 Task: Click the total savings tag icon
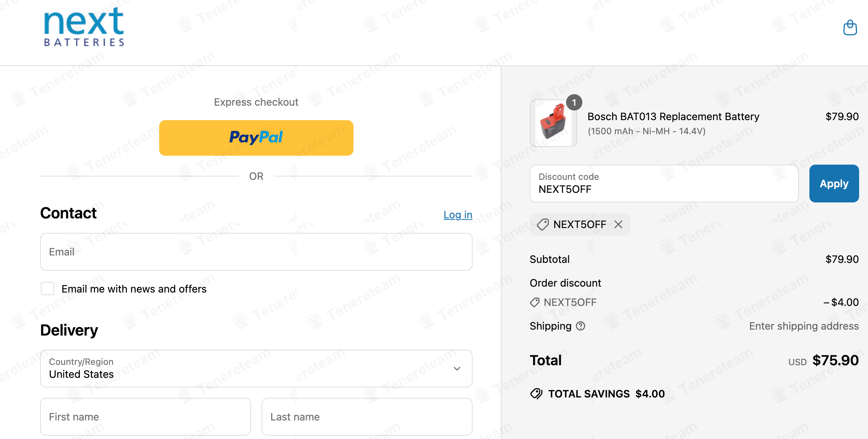[536, 394]
